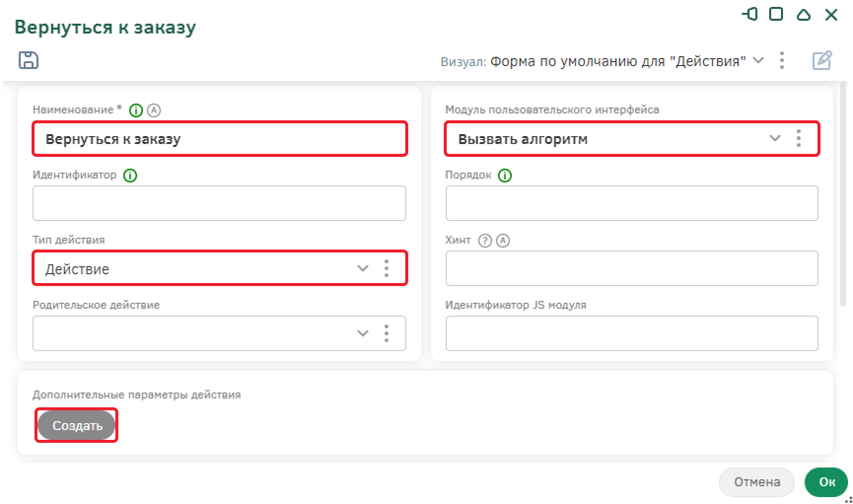Open the form edit pencil icon
This screenshot has width=853, height=504.
822,61
